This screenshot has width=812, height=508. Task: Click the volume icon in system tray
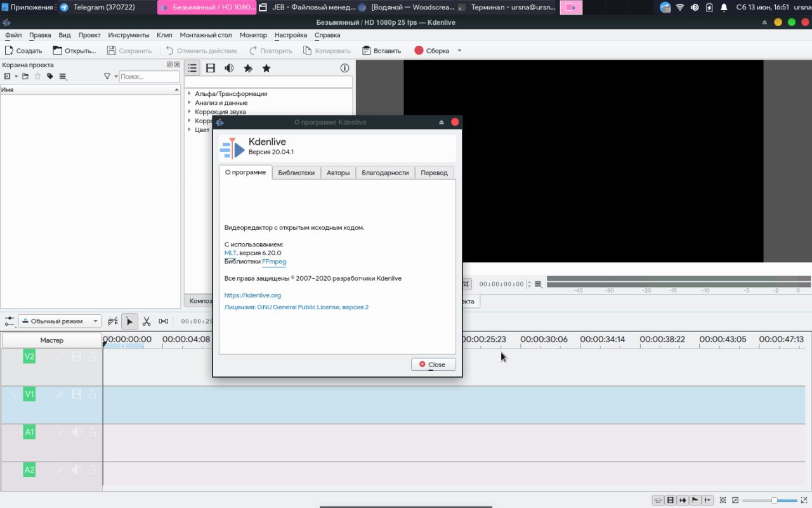695,8
